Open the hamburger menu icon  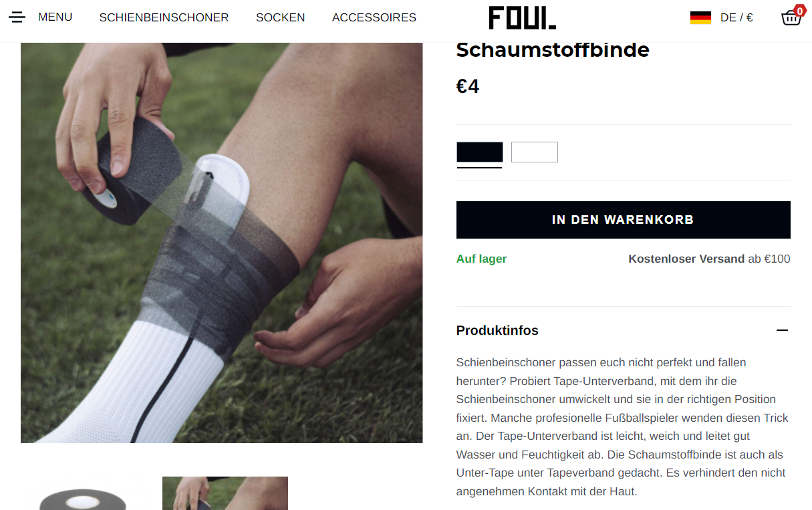pos(17,17)
